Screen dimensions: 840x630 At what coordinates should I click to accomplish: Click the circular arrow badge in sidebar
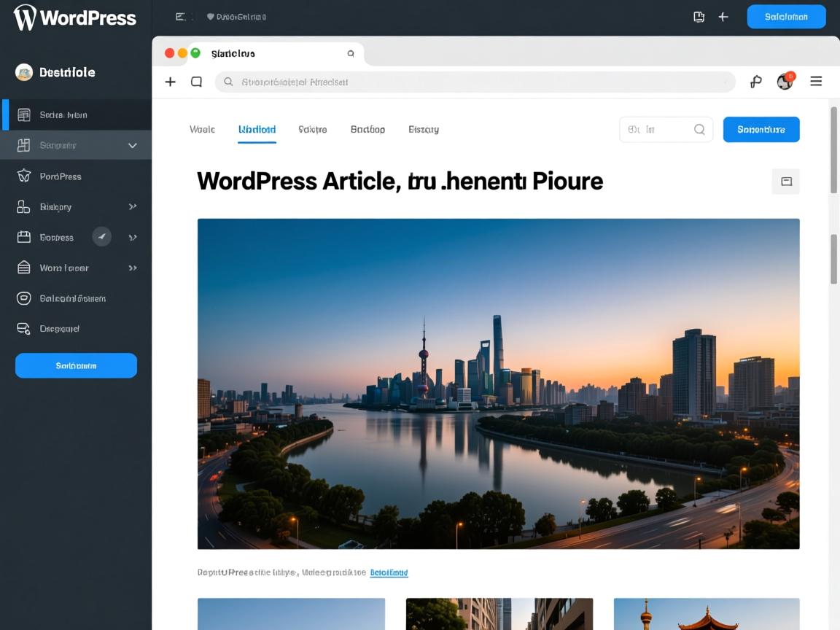(x=101, y=236)
